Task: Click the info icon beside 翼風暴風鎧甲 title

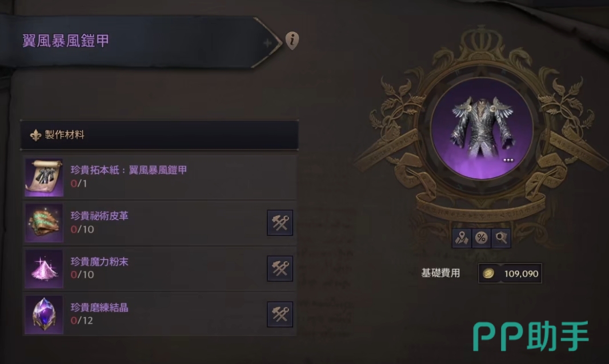Action: pos(292,40)
